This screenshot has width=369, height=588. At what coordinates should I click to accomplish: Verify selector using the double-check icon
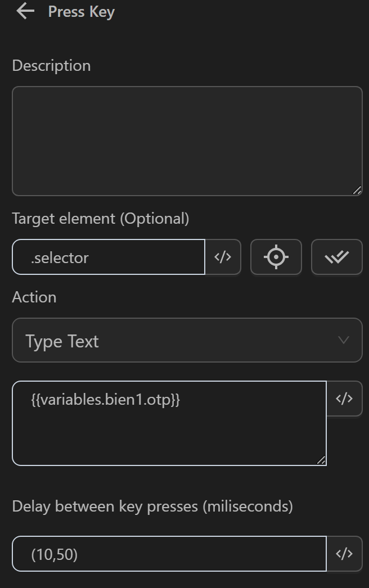click(x=336, y=257)
